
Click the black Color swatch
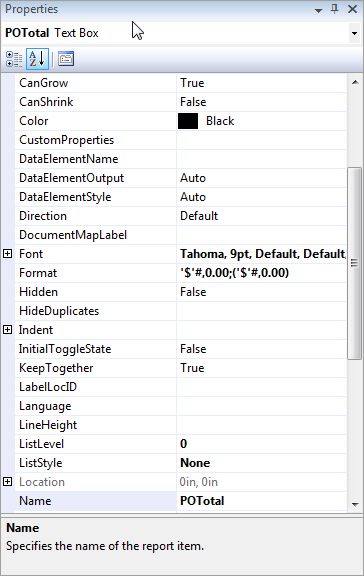point(188,121)
